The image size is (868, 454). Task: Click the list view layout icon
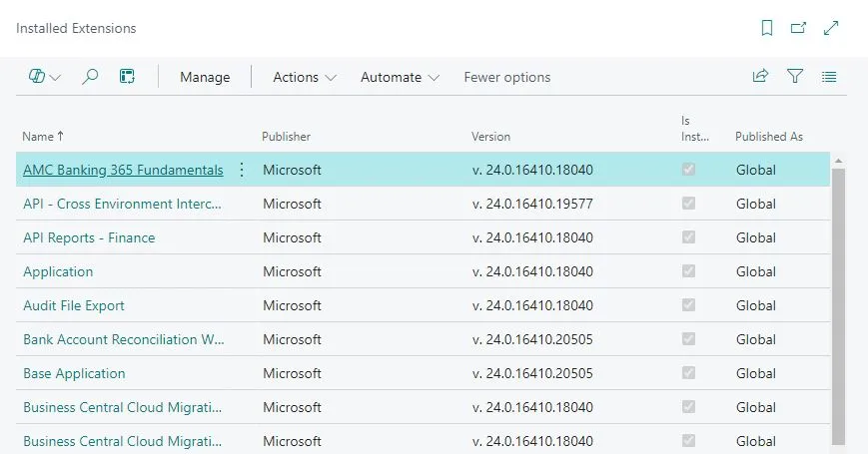829,76
